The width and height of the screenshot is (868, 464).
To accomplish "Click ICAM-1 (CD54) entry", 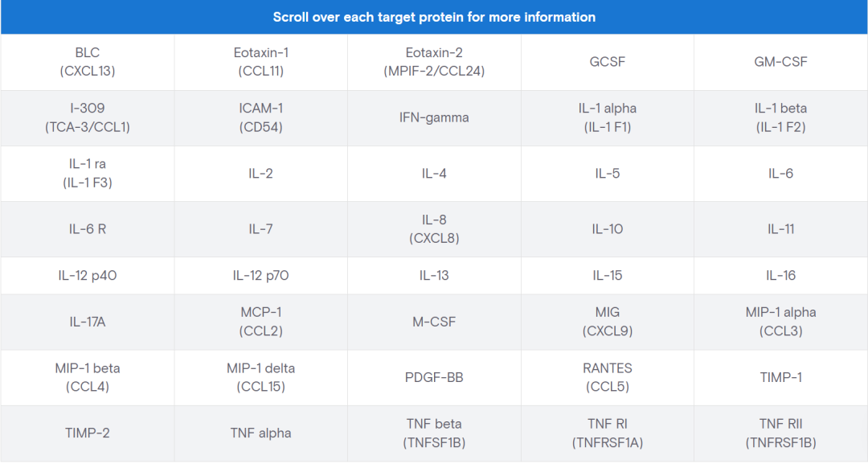I will click(x=260, y=118).
